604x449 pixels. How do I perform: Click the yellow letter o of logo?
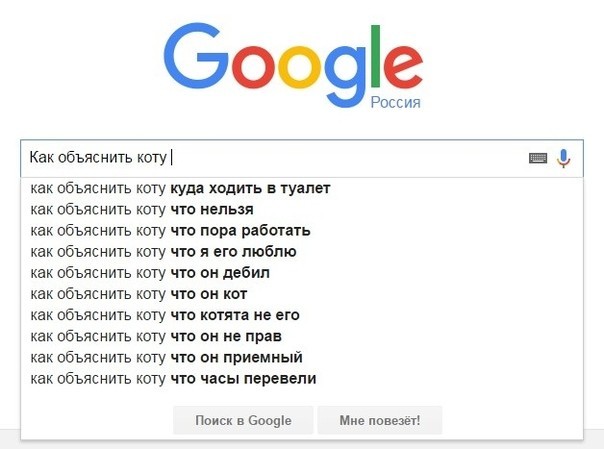tap(299, 66)
